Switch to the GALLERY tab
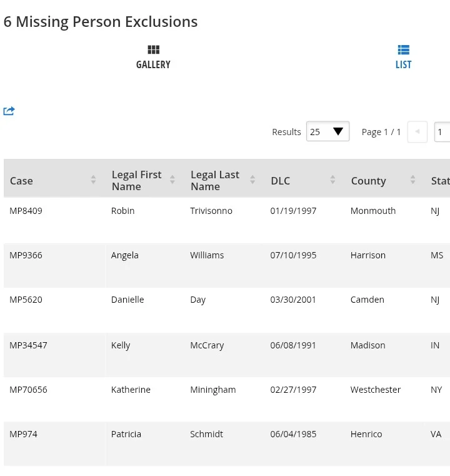This screenshot has height=476, width=450. [153, 64]
